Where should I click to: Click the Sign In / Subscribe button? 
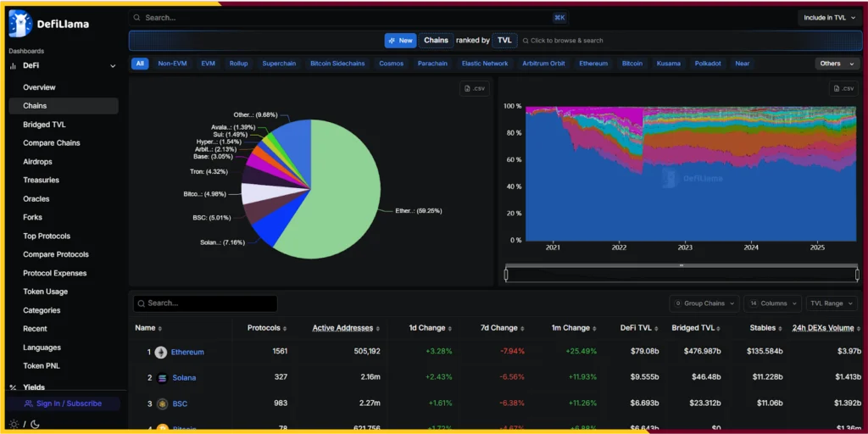pyautogui.click(x=64, y=404)
